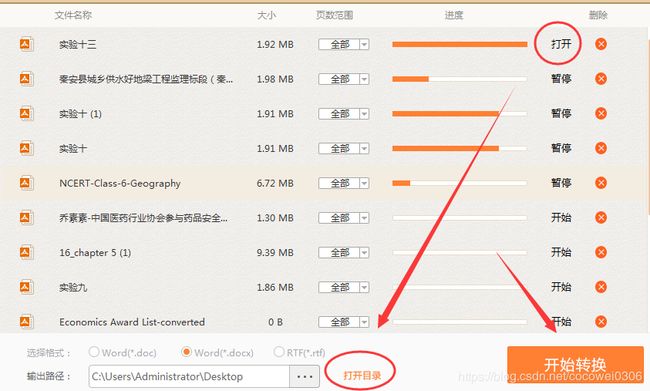The image size is (650, 391).
Task: Delete NCERT-Class-6-Geography from the queue
Action: click(x=601, y=183)
